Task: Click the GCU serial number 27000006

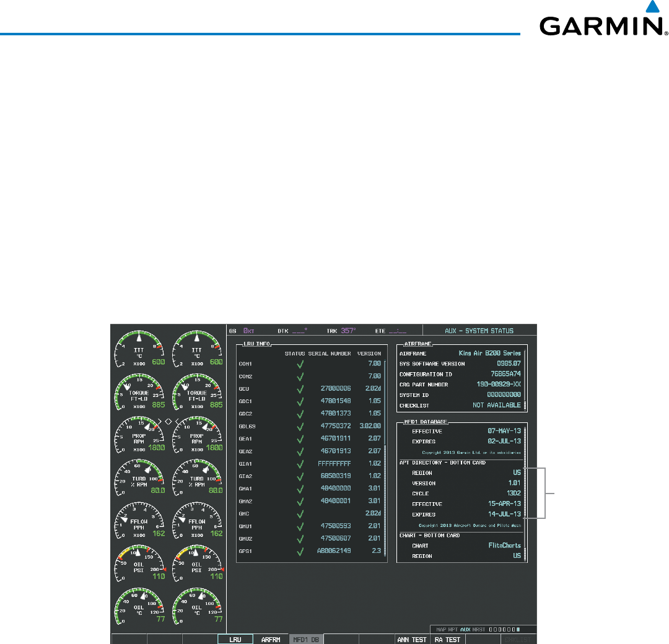Action: [336, 388]
